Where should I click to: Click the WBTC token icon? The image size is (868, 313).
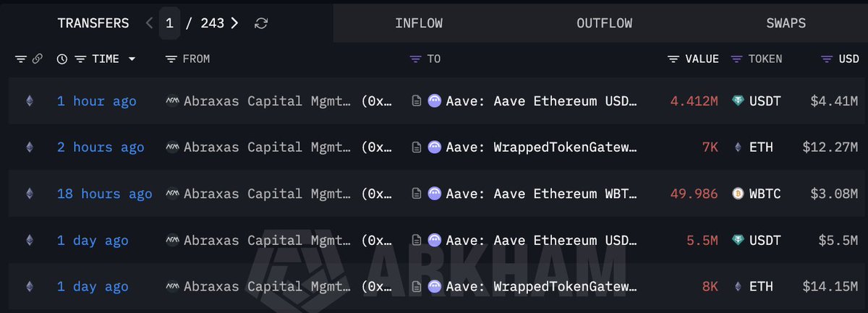(x=738, y=194)
